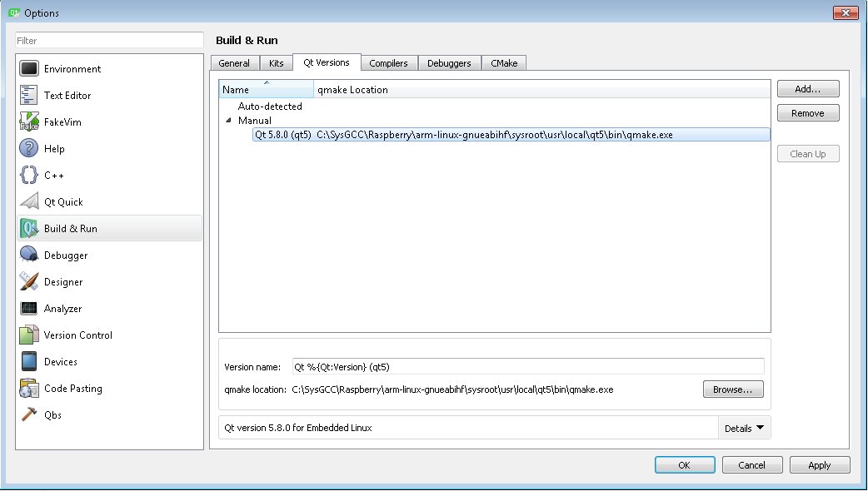This screenshot has height=491, width=868.
Task: Open the Qt Quick category label
Action: (x=63, y=202)
